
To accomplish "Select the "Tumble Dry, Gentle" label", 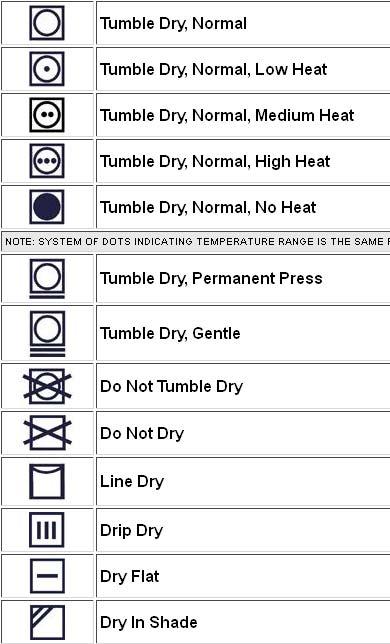I will pos(170,333).
